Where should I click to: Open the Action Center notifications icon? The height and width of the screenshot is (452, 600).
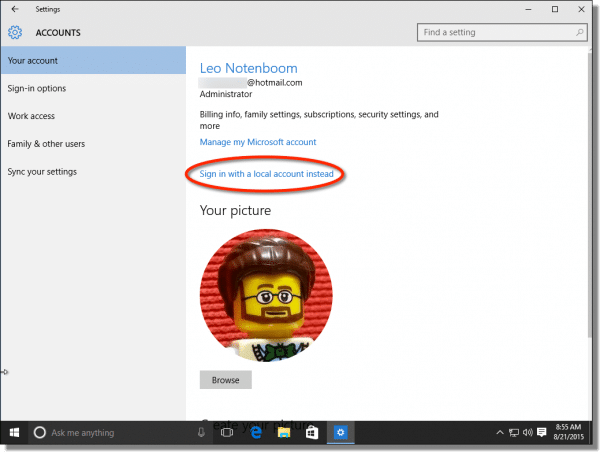[541, 433]
